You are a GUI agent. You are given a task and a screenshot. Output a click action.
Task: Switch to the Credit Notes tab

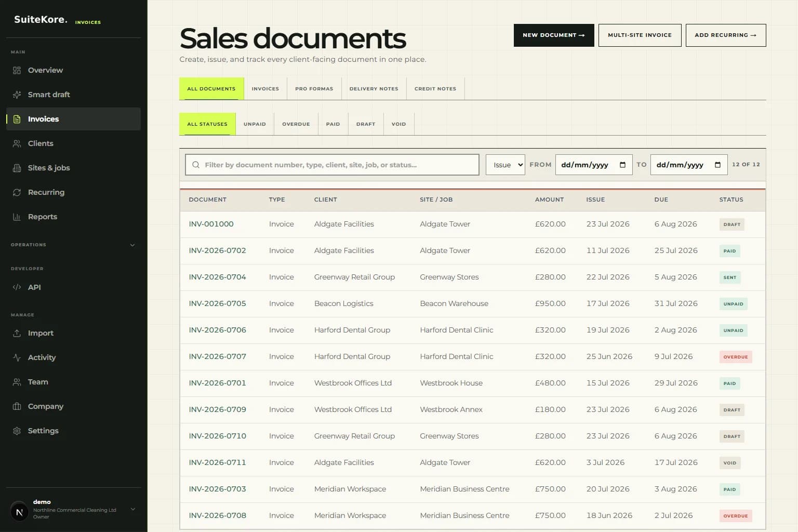[435, 89]
